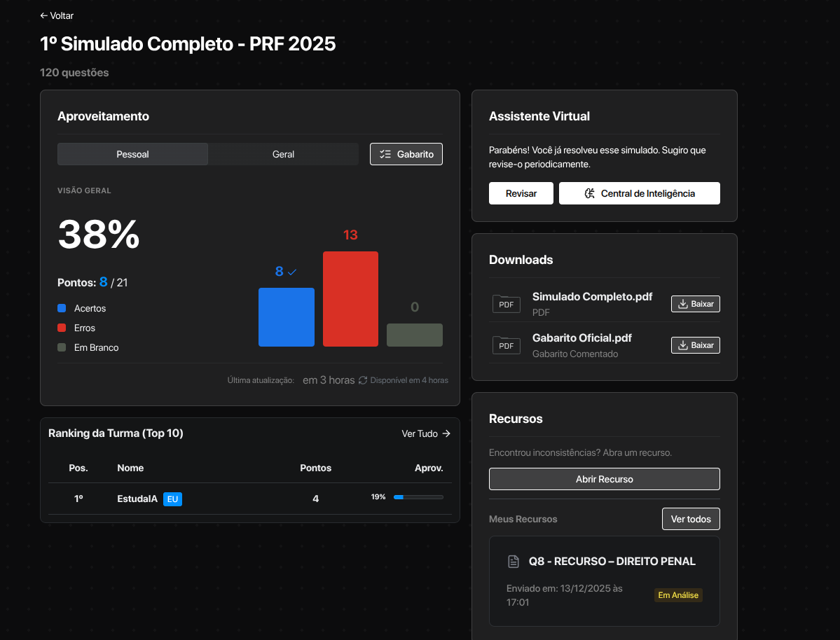The image size is (840, 640).
Task: Download Gabarito Oficial.pdf with Baixar
Action: point(695,345)
